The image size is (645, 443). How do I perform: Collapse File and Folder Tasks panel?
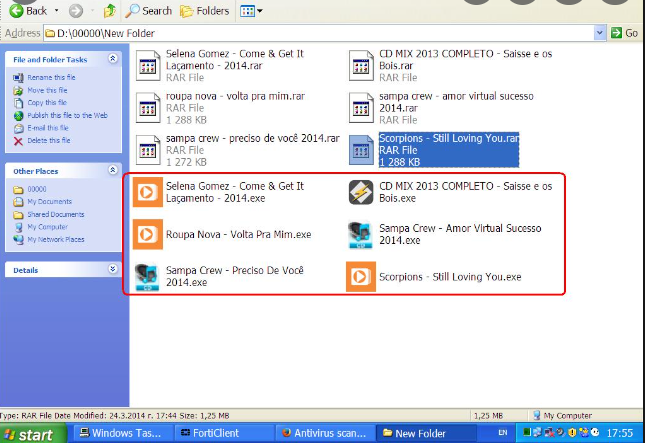pos(113,59)
